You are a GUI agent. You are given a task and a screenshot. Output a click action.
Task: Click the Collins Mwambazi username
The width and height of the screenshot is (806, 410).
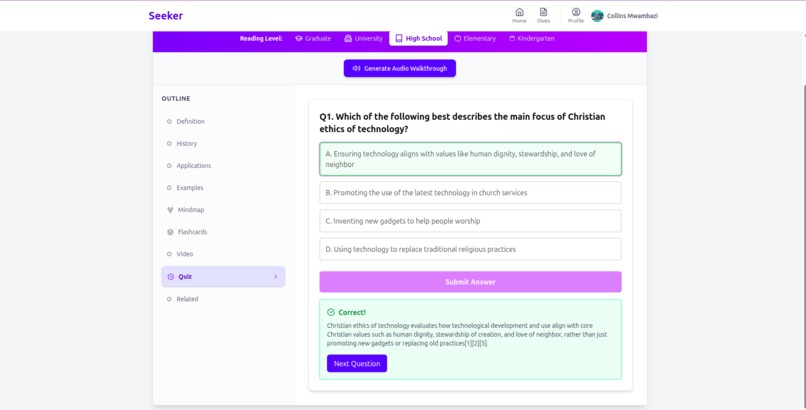tap(632, 16)
